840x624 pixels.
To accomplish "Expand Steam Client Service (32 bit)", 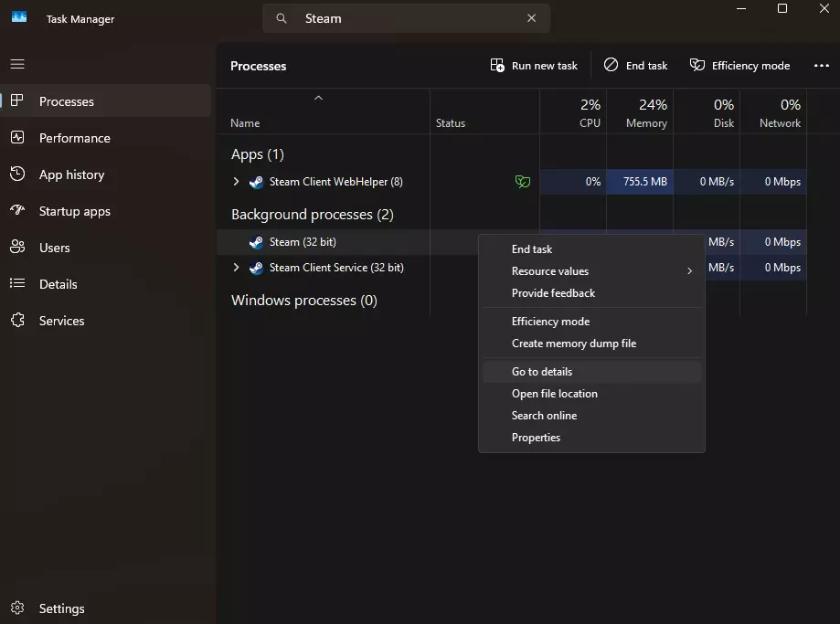I will (x=236, y=268).
